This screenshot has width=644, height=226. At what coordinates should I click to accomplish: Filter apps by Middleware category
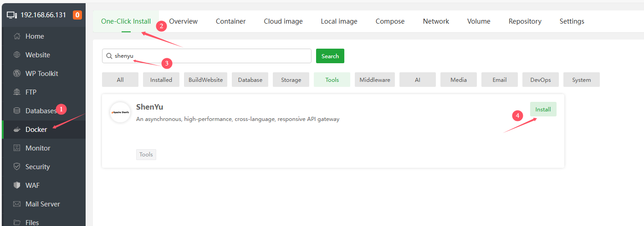(x=374, y=80)
